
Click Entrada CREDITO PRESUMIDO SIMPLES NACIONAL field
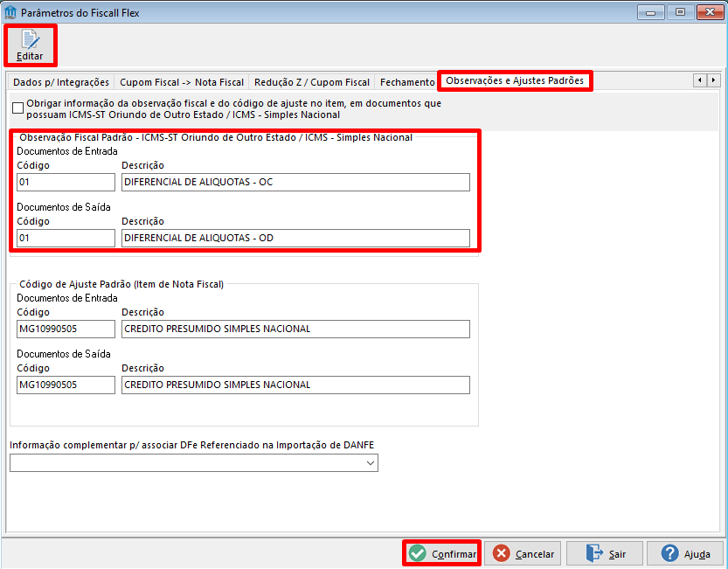point(295,329)
